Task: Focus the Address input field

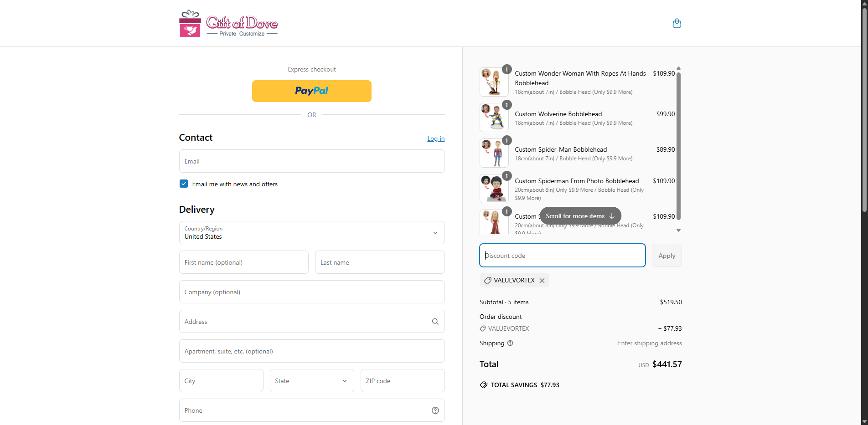Action: click(312, 322)
